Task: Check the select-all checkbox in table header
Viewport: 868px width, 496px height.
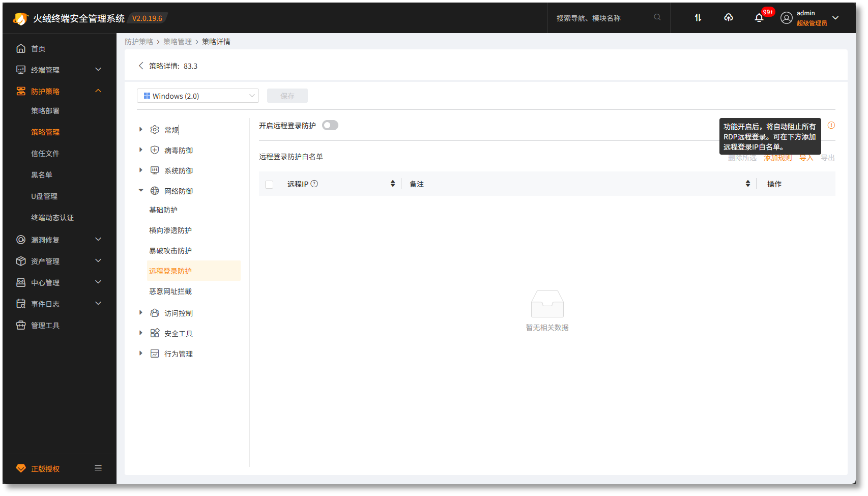Action: tap(269, 185)
